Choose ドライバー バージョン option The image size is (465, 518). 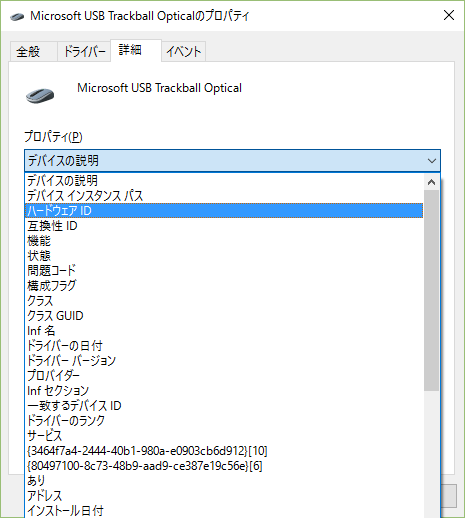[224, 361]
